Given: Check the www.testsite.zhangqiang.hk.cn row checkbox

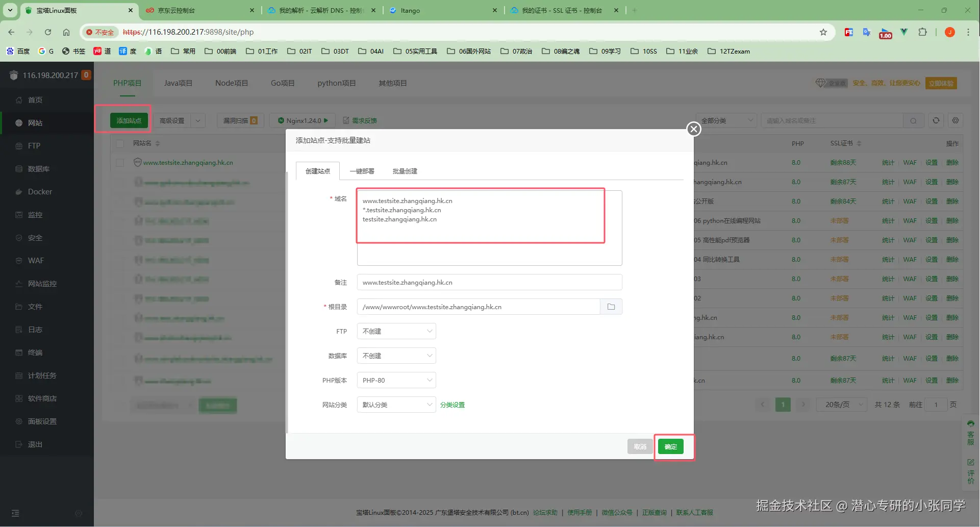Looking at the screenshot, I should point(120,163).
